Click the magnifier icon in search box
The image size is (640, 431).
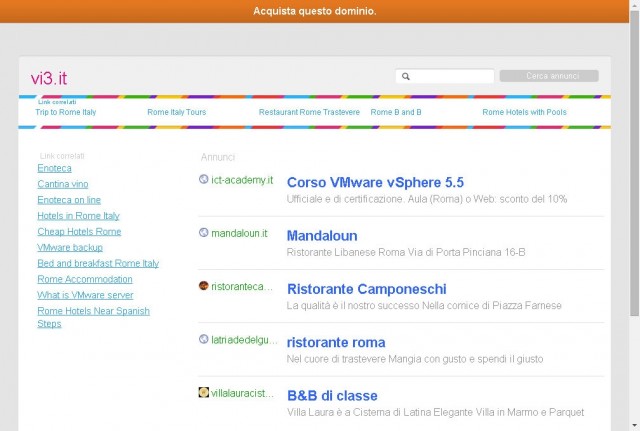point(406,76)
